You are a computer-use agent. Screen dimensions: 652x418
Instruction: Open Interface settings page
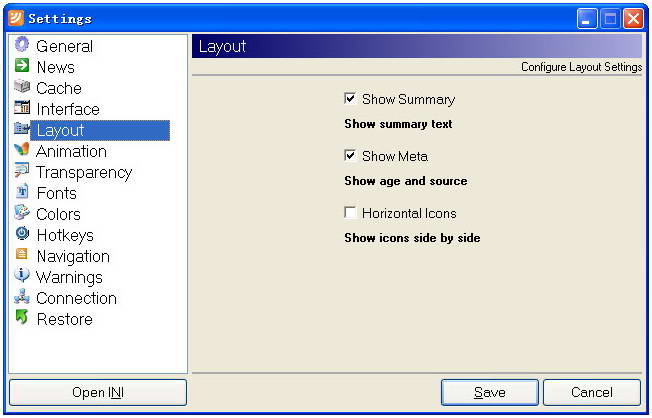(68, 109)
